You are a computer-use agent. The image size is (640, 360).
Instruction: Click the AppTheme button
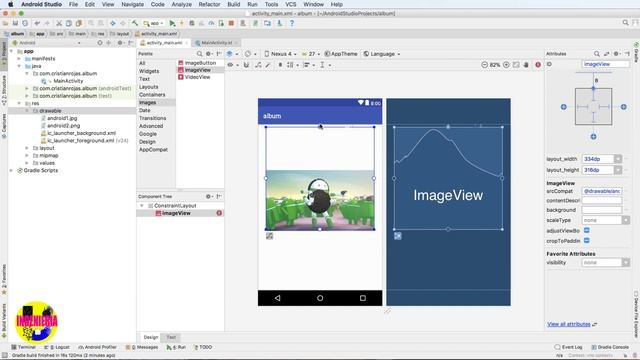341,54
